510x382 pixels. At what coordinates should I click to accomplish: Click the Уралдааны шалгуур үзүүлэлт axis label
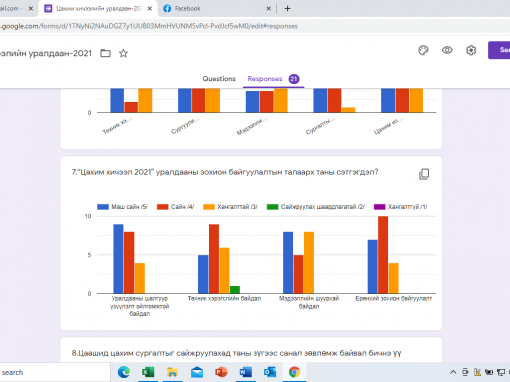pyautogui.click(x=140, y=306)
